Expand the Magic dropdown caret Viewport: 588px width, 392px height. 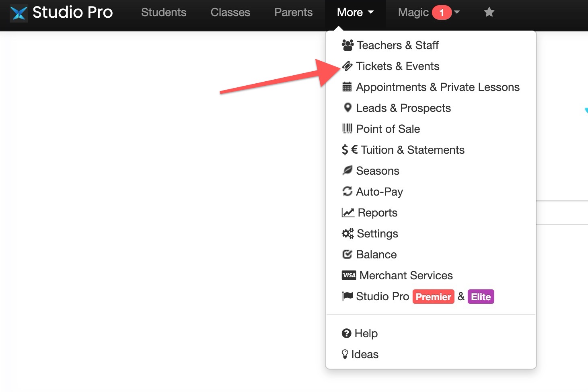tap(456, 12)
